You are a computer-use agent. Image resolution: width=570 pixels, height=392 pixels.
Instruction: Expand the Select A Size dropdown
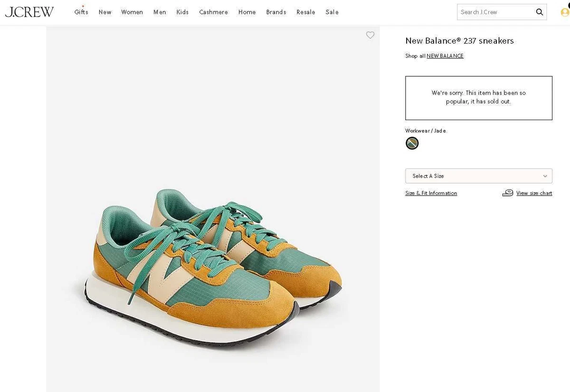click(x=479, y=176)
